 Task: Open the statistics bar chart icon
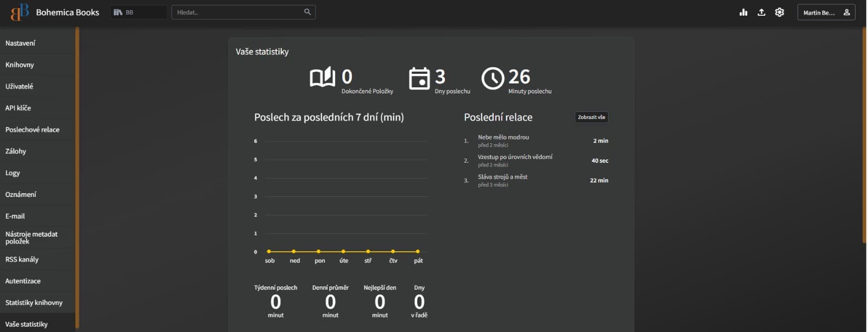click(x=743, y=12)
